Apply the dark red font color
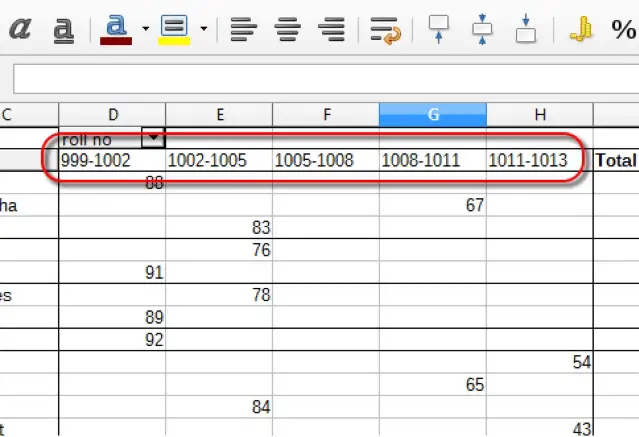The height and width of the screenshot is (437, 639). tap(116, 29)
